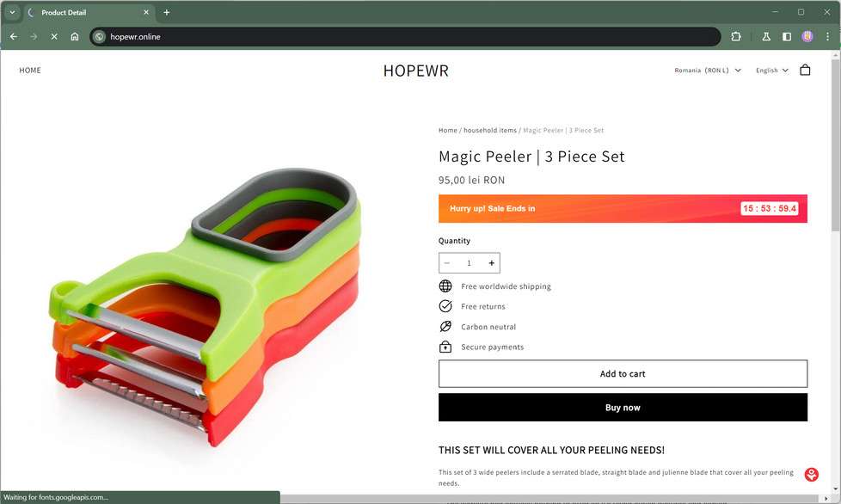Go to browser home page icon
Image resolution: width=841 pixels, height=504 pixels.
75,36
